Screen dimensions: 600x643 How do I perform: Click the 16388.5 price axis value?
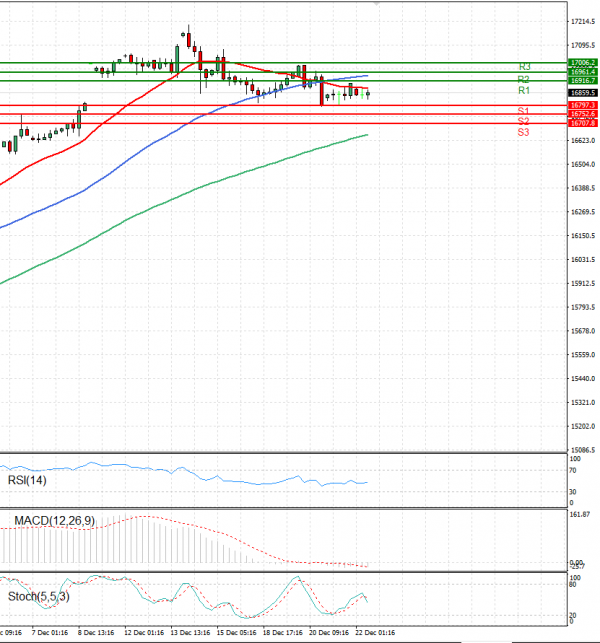(583, 188)
